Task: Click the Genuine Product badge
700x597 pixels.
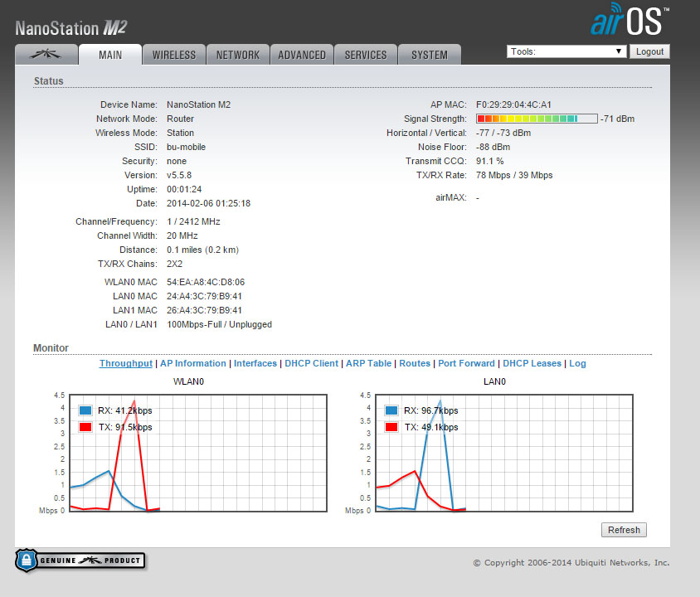Action: coord(80,561)
